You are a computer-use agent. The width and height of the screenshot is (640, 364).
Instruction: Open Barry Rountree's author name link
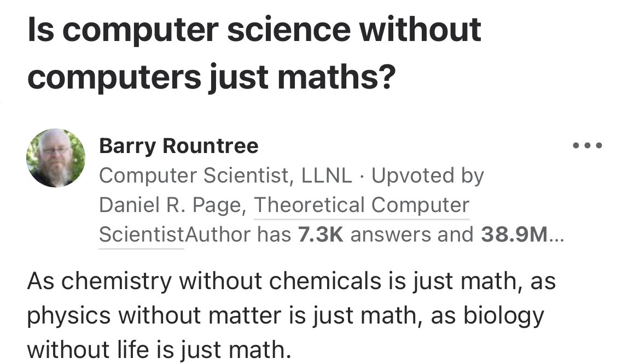178,146
